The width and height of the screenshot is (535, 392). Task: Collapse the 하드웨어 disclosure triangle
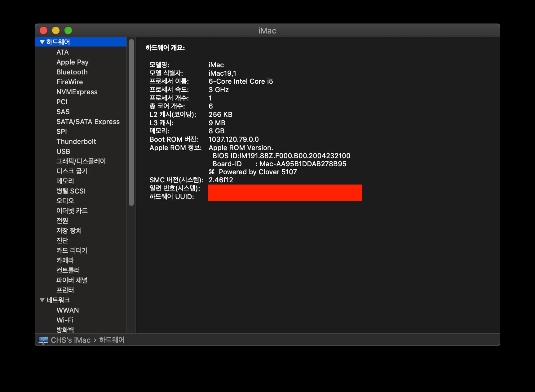coord(42,42)
